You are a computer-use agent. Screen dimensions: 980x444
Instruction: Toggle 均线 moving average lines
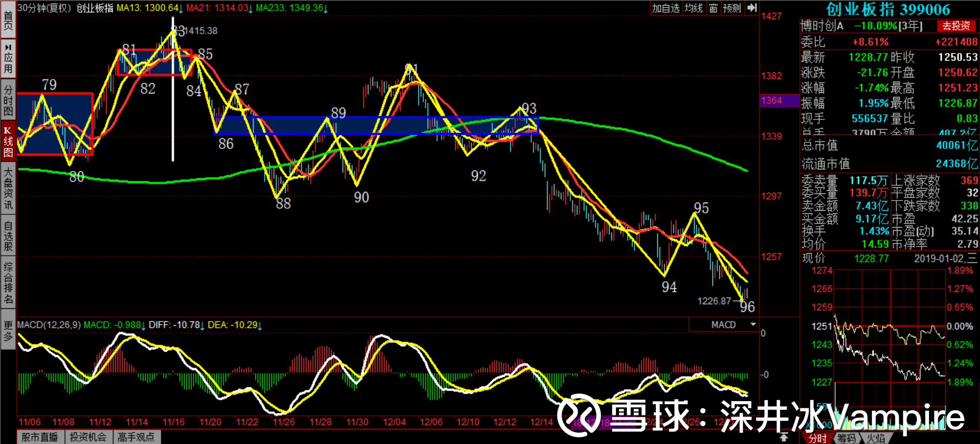[x=694, y=8]
